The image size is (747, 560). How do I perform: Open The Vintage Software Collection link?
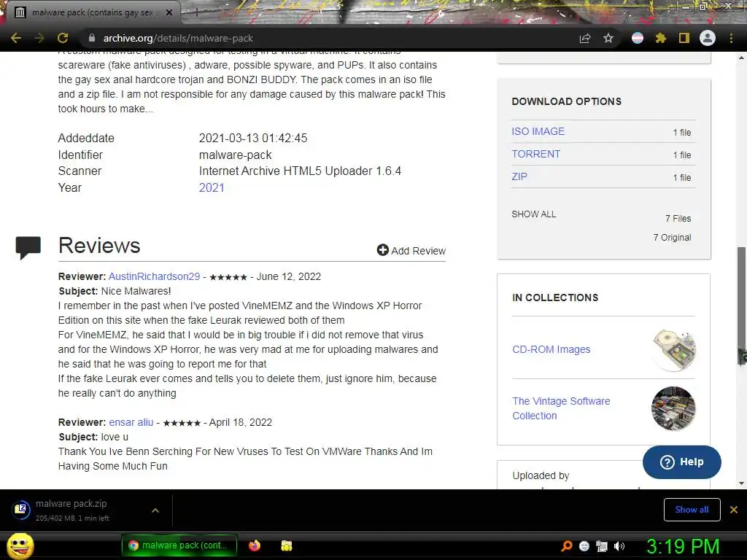(561, 408)
